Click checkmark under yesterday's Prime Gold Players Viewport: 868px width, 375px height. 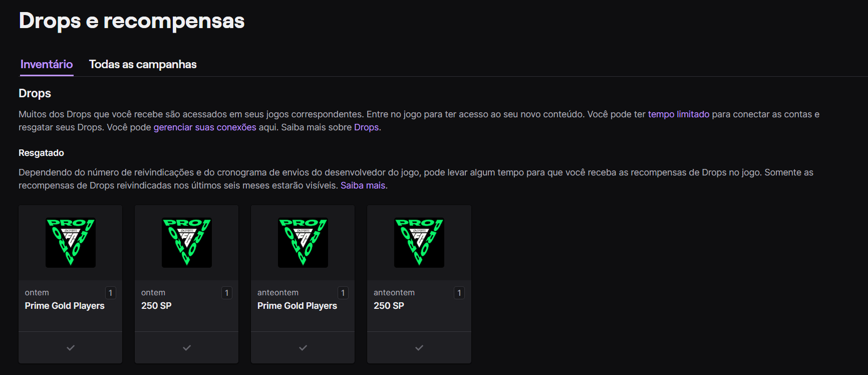(71, 347)
